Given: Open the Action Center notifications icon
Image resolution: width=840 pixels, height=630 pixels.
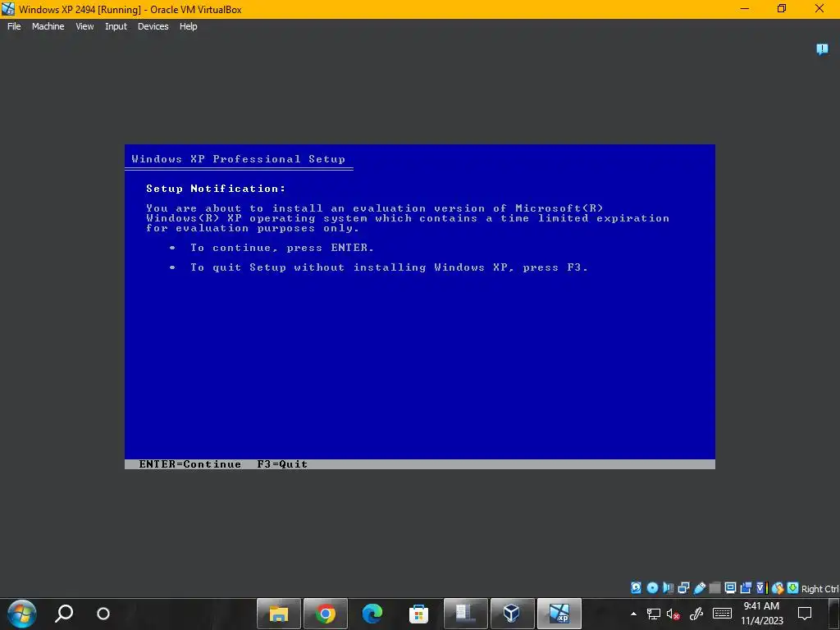Looking at the screenshot, I should pyautogui.click(x=805, y=614).
